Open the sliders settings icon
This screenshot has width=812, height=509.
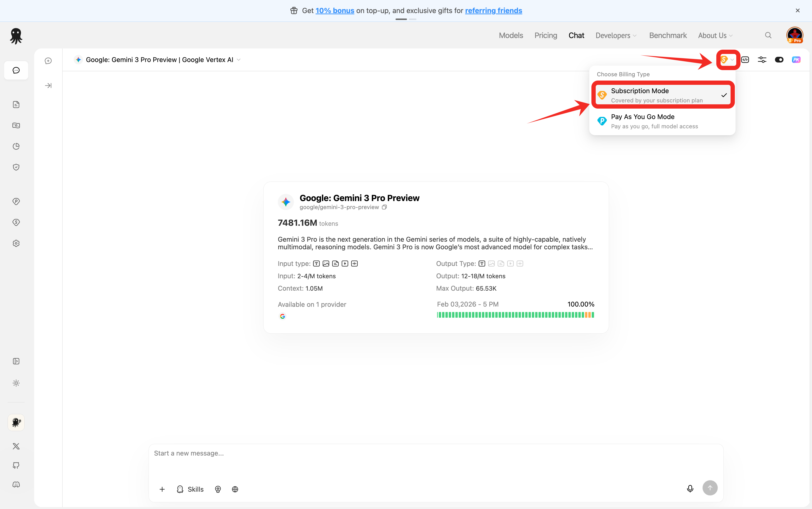click(x=762, y=60)
